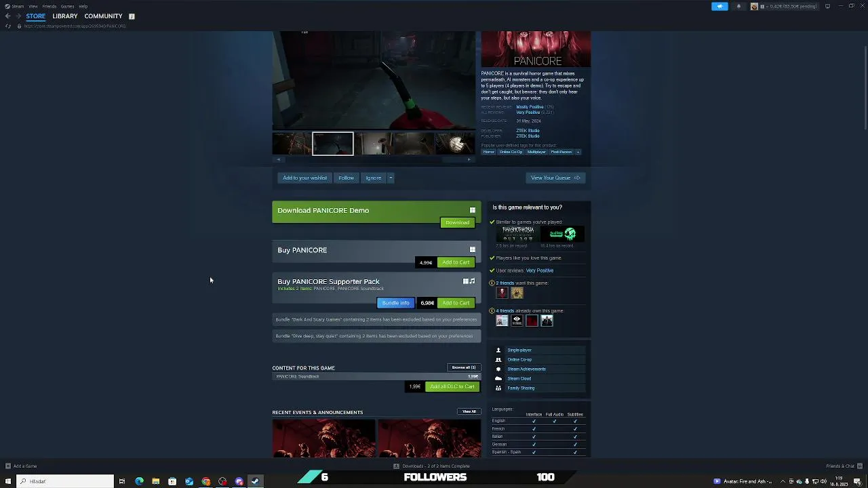Open the Friends menu
Image resolution: width=868 pixels, height=488 pixels.
50,6
